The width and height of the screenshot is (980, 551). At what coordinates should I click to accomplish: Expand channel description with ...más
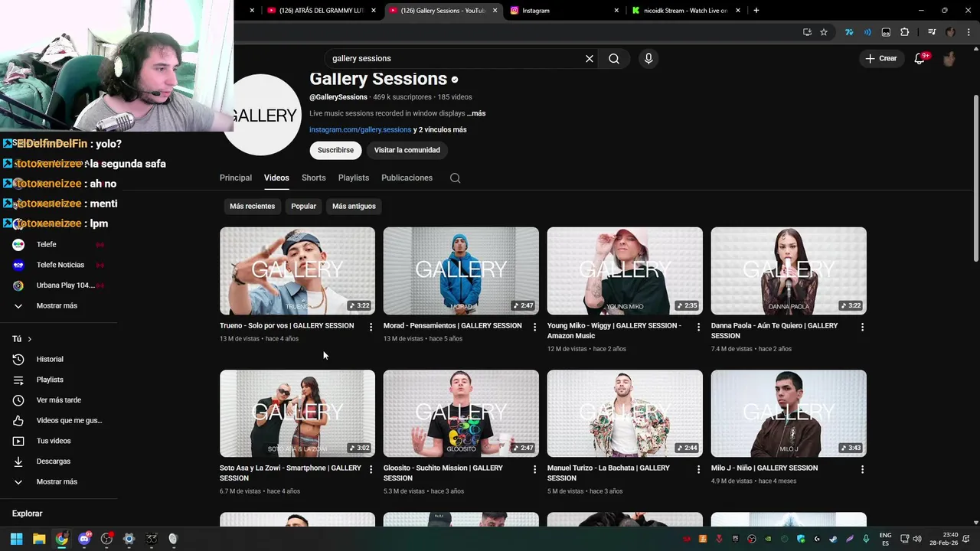[476, 113]
